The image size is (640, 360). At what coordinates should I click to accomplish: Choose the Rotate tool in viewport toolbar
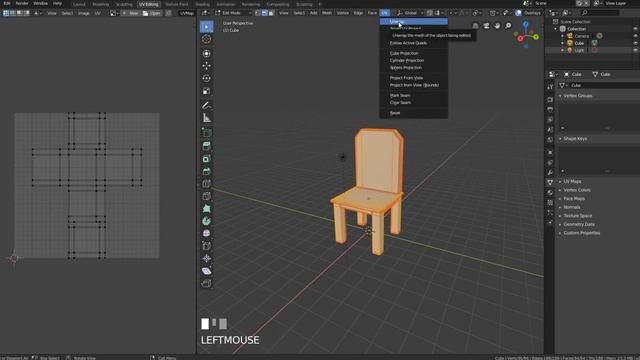click(x=207, y=78)
